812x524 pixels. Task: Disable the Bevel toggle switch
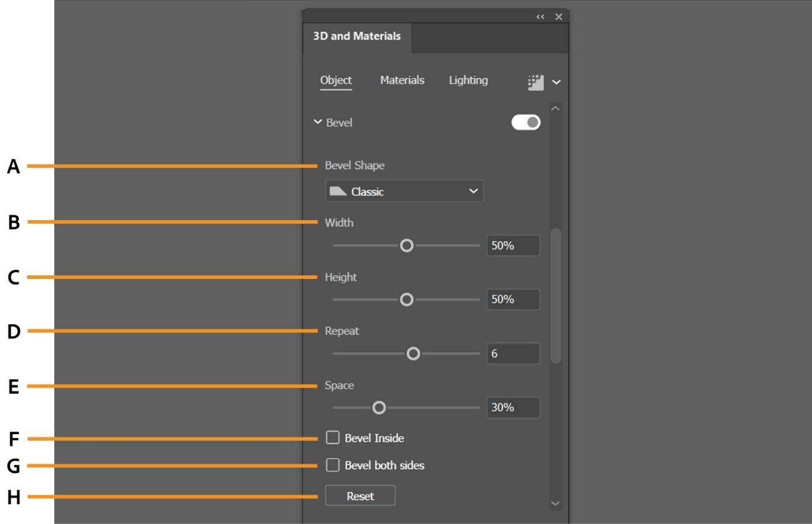click(526, 121)
